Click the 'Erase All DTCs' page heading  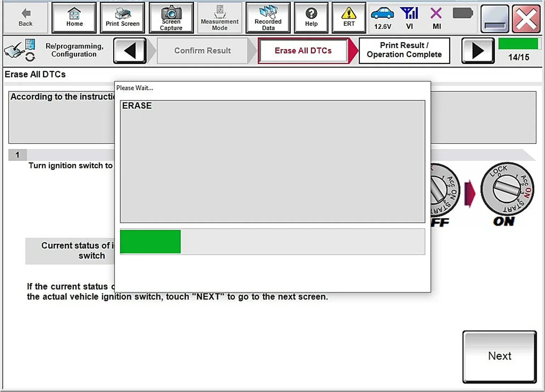(x=35, y=74)
